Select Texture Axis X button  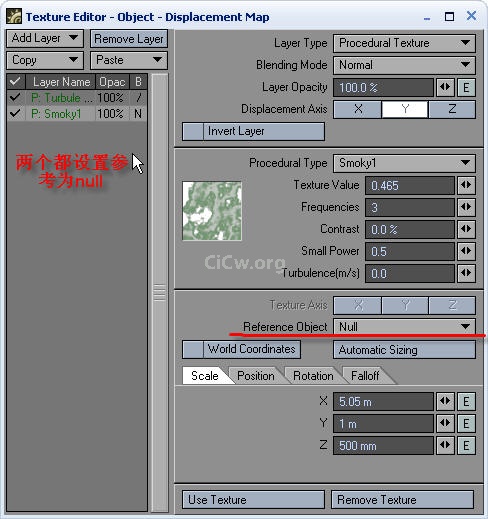click(357, 305)
